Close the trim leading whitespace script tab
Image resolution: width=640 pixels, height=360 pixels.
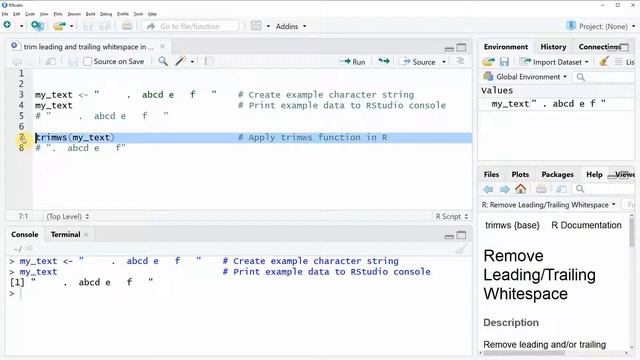(162, 46)
